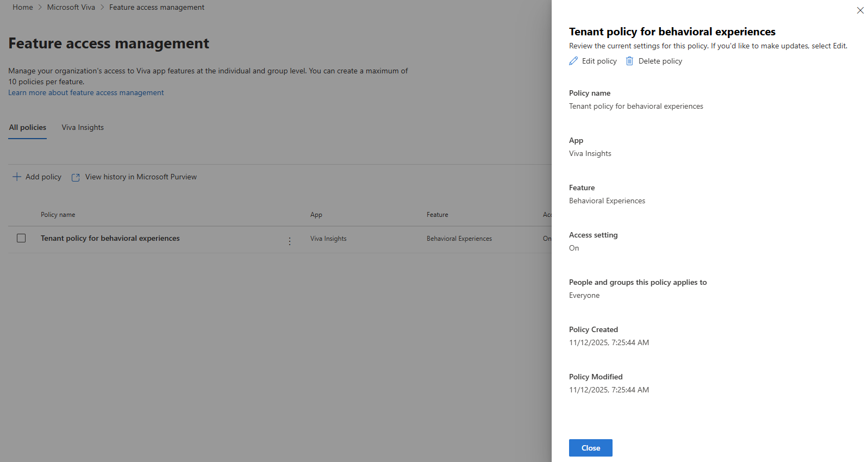Switch to the Viva Insights tab
Viewport: 868px width, 462px height.
[83, 127]
